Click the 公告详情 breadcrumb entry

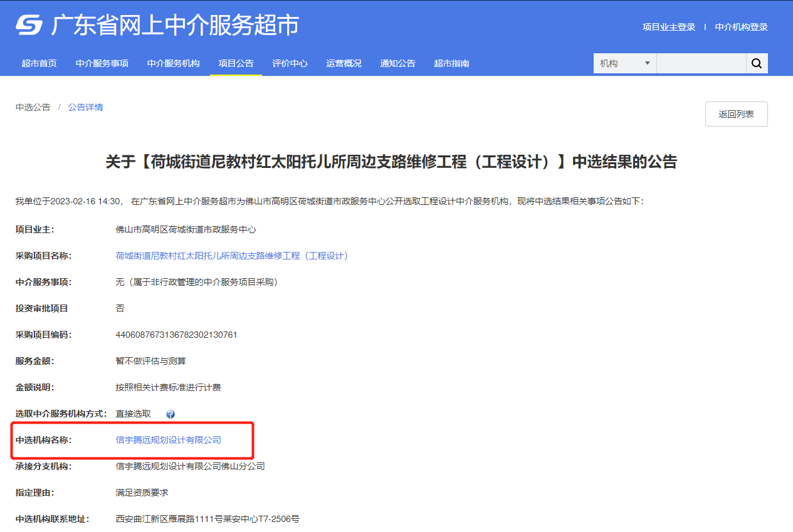[85, 107]
